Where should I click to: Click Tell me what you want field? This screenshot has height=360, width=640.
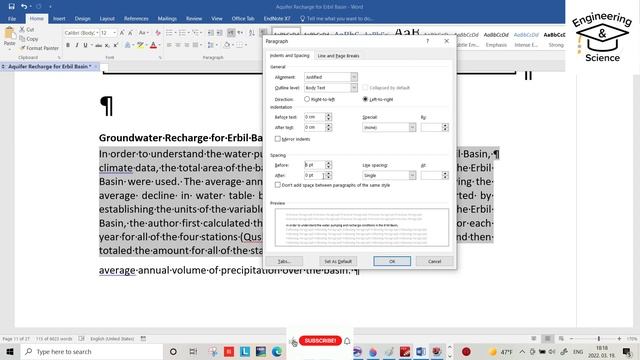(x=337, y=18)
